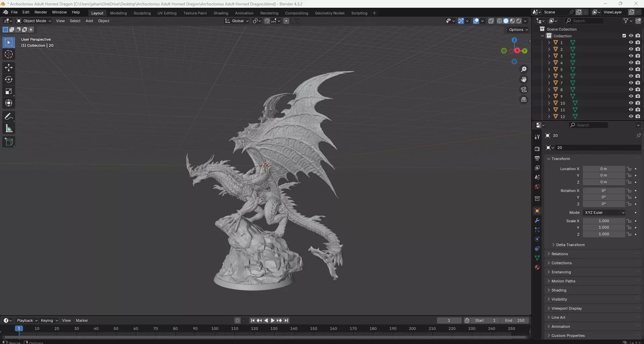This screenshot has width=644, height=344.
Task: Open the Object Mode dropdown
Action: tap(34, 21)
